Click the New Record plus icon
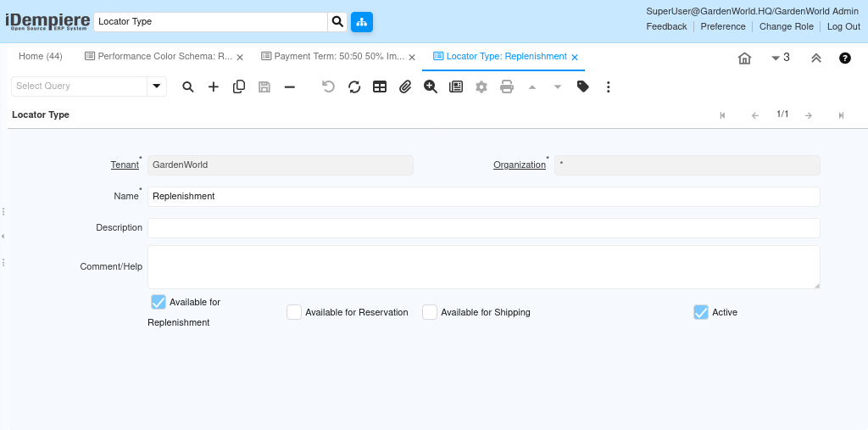The image size is (868, 430). pos(214,87)
